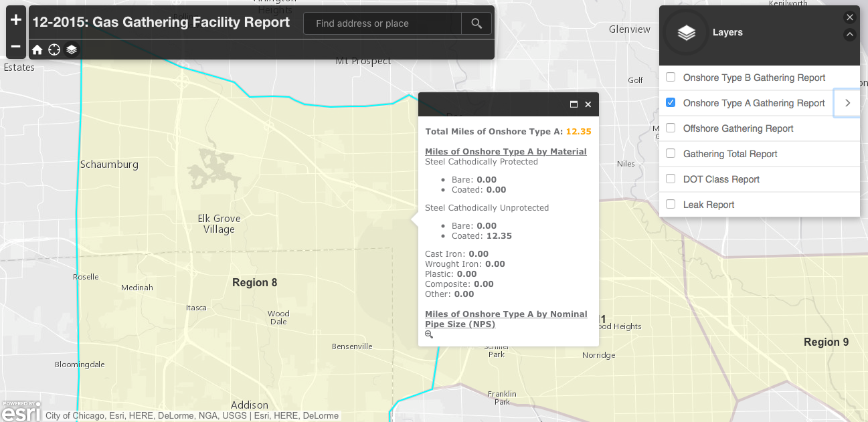Click the Bensenville map label
The width and height of the screenshot is (868, 422).
[352, 346]
